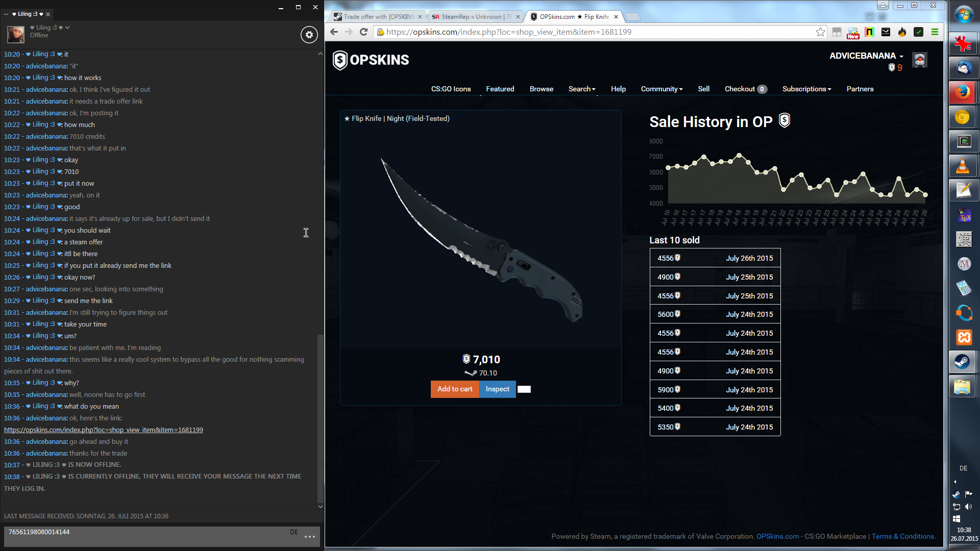The image size is (980, 551).
Task: Click the flame extension icon
Action: [x=902, y=32]
